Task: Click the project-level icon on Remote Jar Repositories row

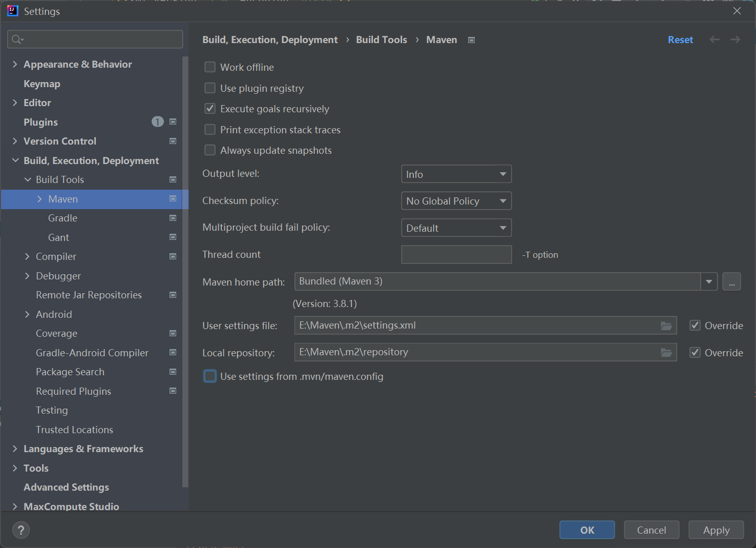Action: coord(173,295)
